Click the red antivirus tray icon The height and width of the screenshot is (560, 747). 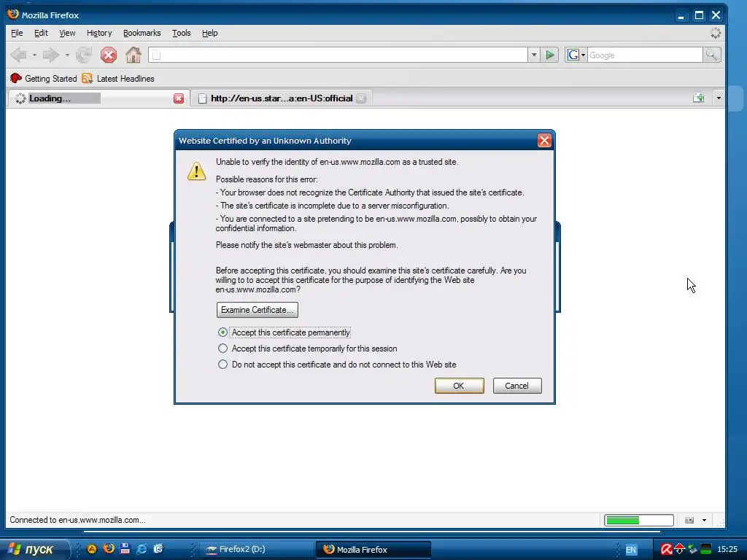click(666, 550)
